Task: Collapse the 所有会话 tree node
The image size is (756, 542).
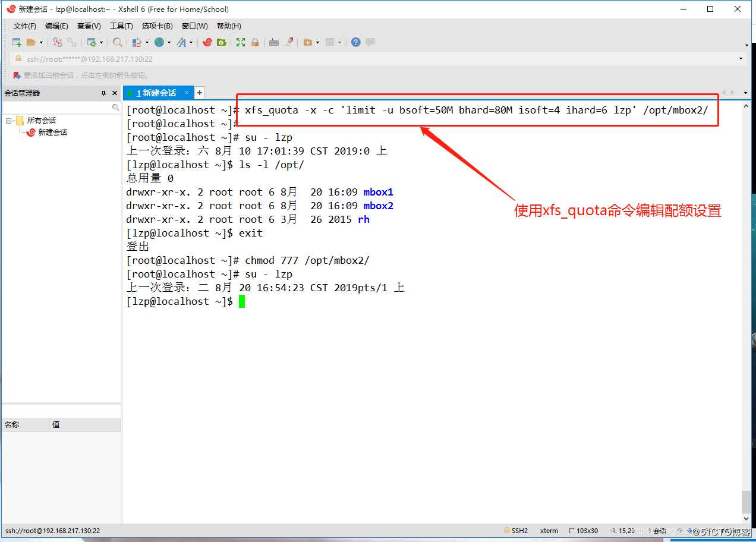Action: [x=9, y=121]
